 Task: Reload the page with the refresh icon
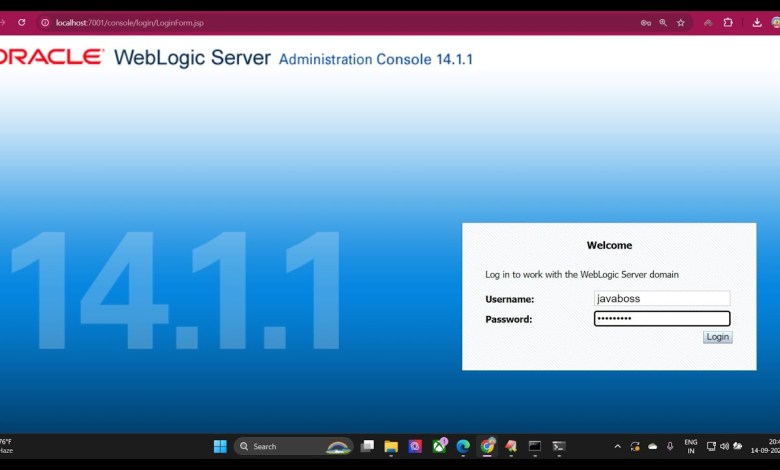point(21,22)
